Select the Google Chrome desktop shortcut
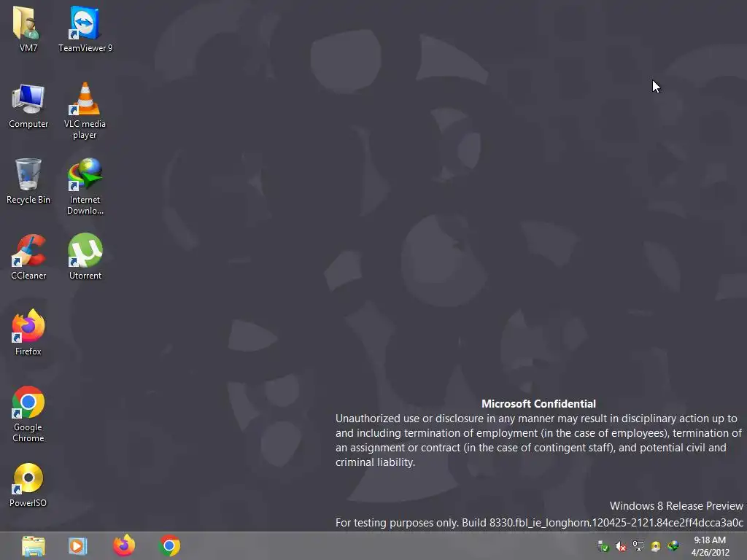Image resolution: width=747 pixels, height=560 pixels. click(28, 414)
